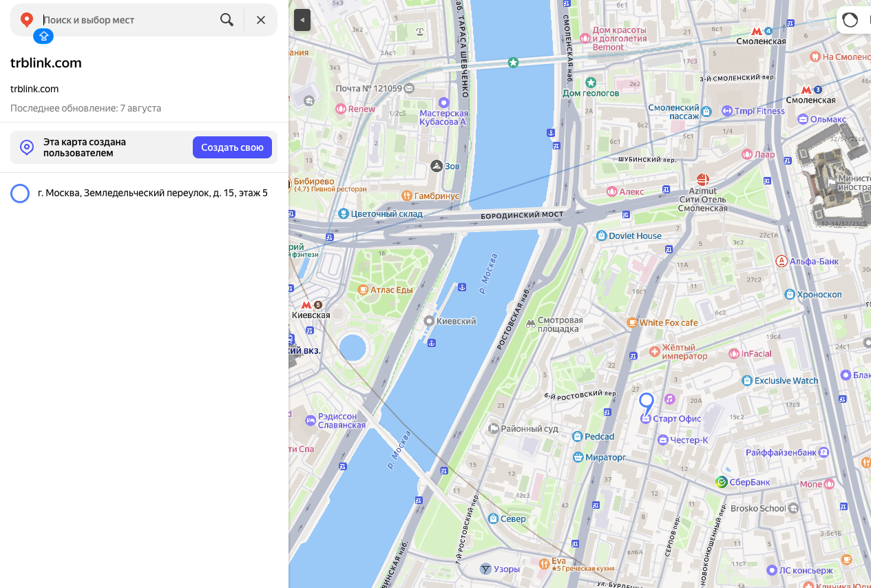Open the Moscow address list item

pos(144,193)
